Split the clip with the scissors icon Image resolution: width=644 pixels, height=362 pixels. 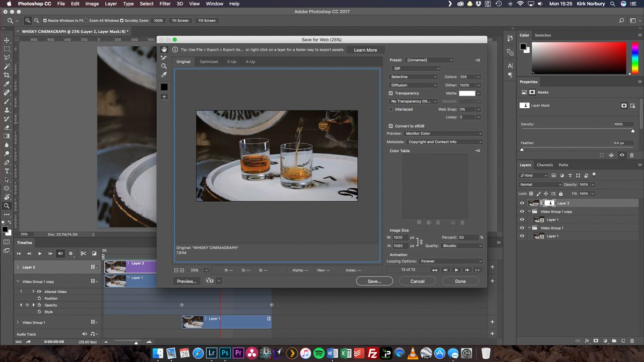[x=84, y=253]
